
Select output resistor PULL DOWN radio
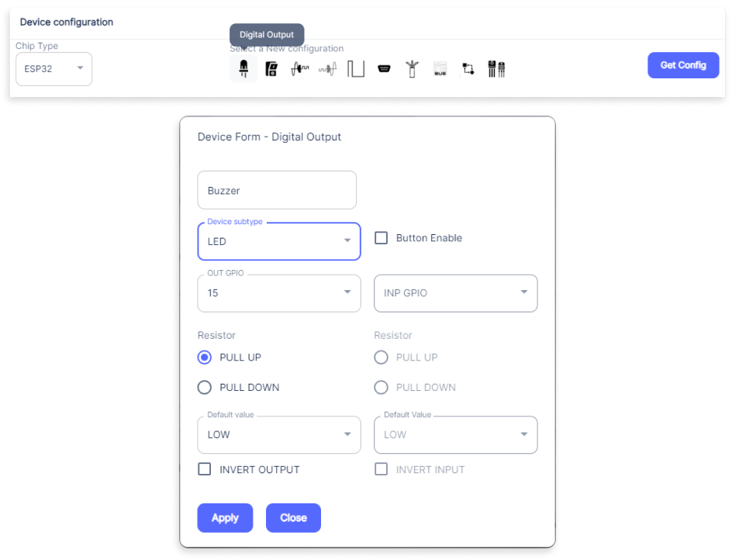pos(205,387)
